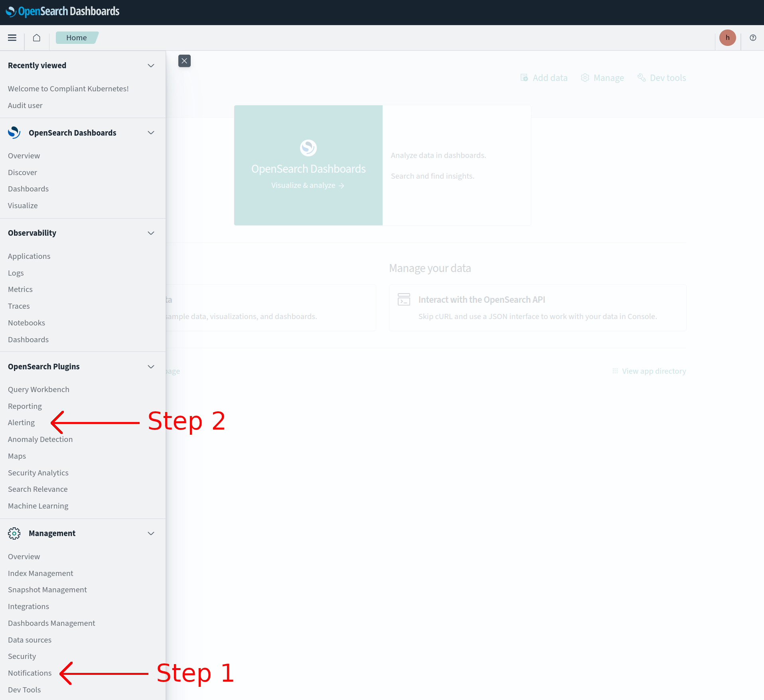
Task: Click the Dev tools wrench icon
Action: 642,78
